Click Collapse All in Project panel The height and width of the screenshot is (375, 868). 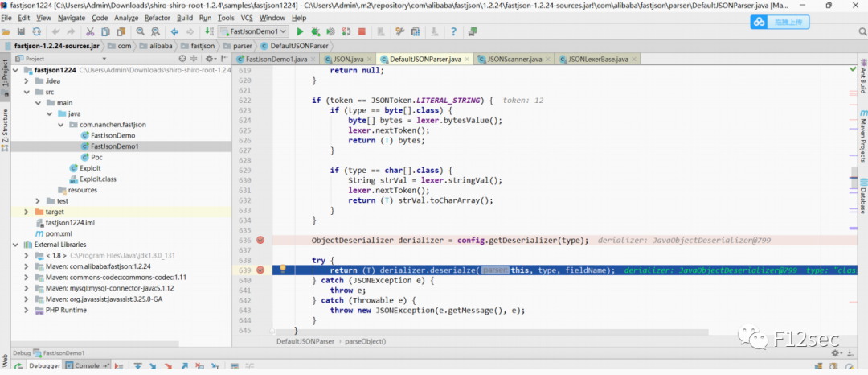pos(194,58)
